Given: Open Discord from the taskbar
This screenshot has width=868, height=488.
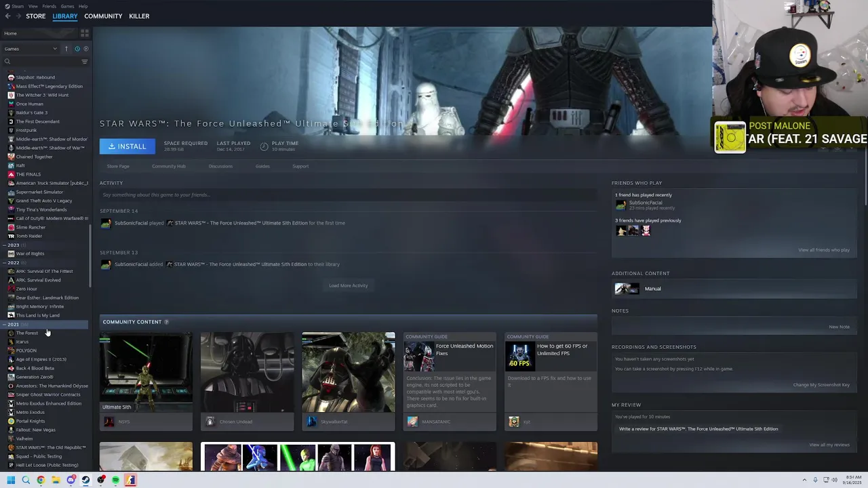Looking at the screenshot, I should tap(71, 480).
